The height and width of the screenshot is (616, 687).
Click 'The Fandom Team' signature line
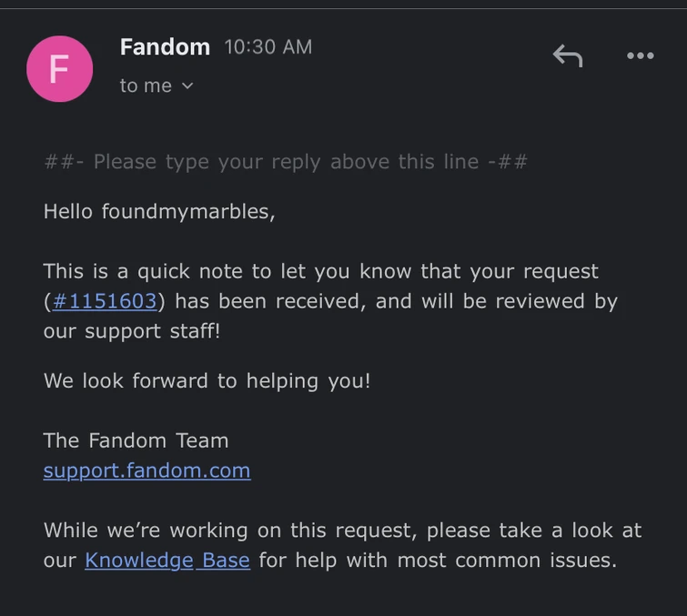click(136, 440)
